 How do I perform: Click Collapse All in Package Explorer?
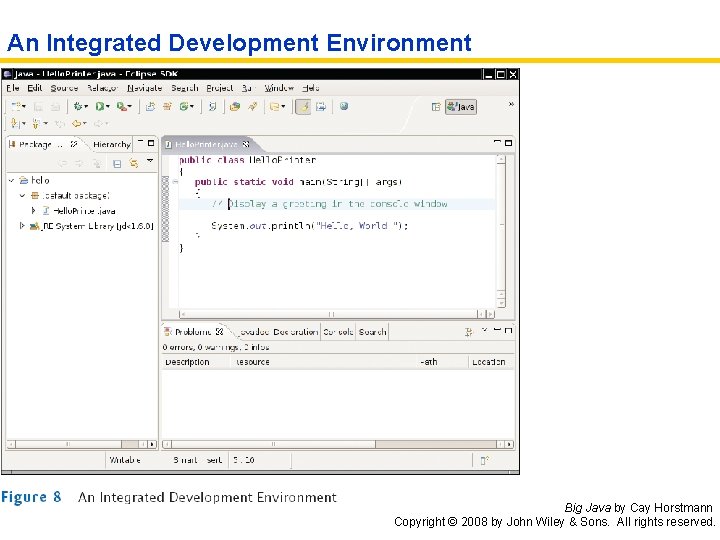pyautogui.click(x=117, y=163)
